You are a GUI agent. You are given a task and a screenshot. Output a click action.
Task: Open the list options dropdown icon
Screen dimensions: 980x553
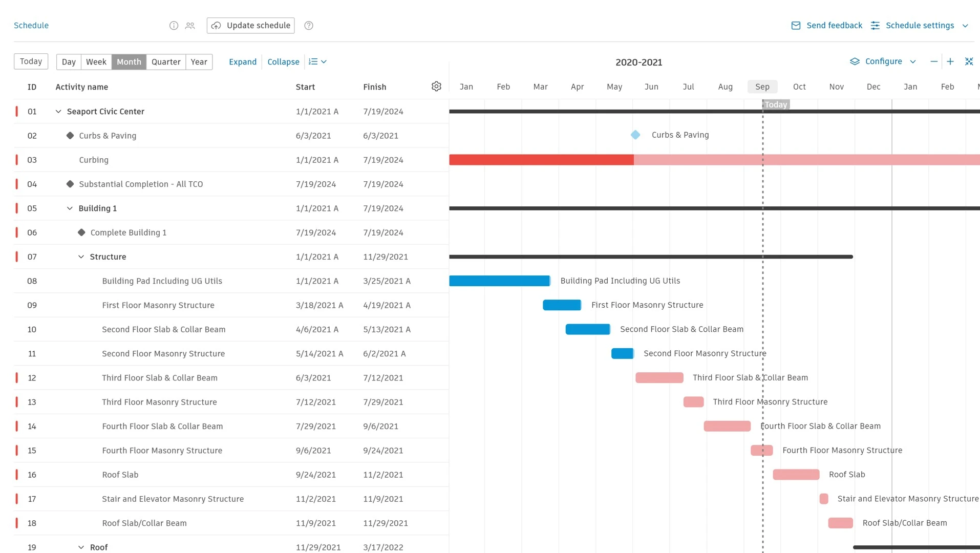[x=317, y=62]
